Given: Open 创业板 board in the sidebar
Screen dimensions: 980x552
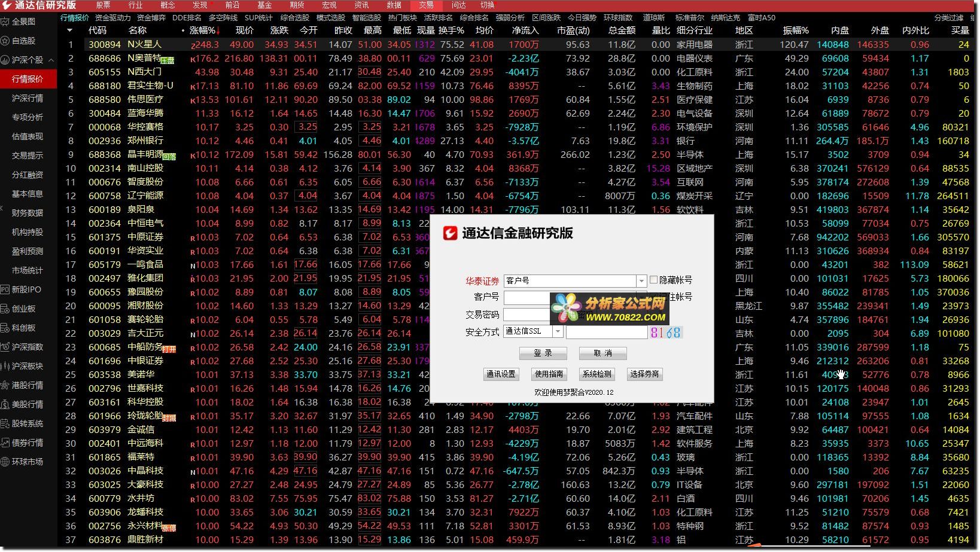Looking at the screenshot, I should (23, 309).
